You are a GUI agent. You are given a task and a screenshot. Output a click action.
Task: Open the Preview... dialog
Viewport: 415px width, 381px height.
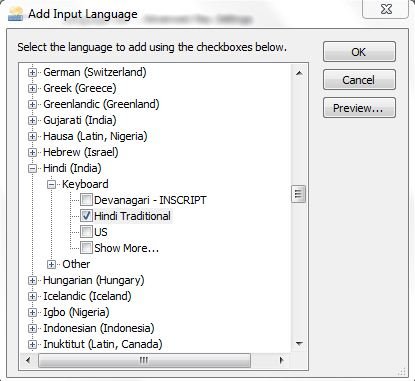359,108
